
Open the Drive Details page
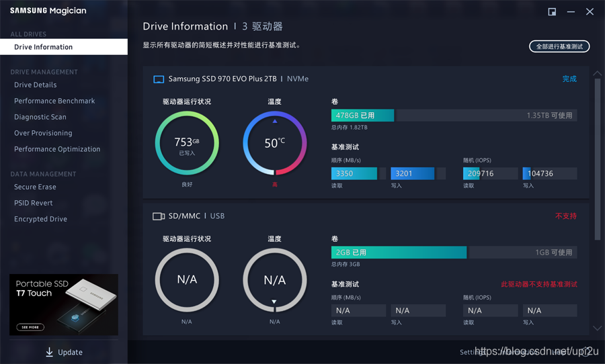[x=36, y=85]
